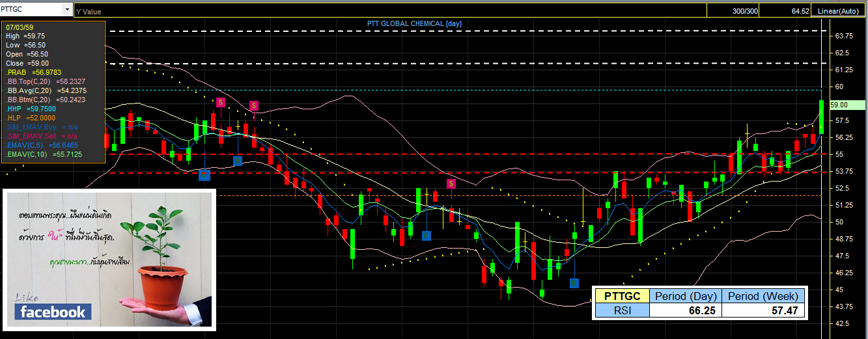
Task: Click the 64.52 cursor value box
Action: [785, 11]
